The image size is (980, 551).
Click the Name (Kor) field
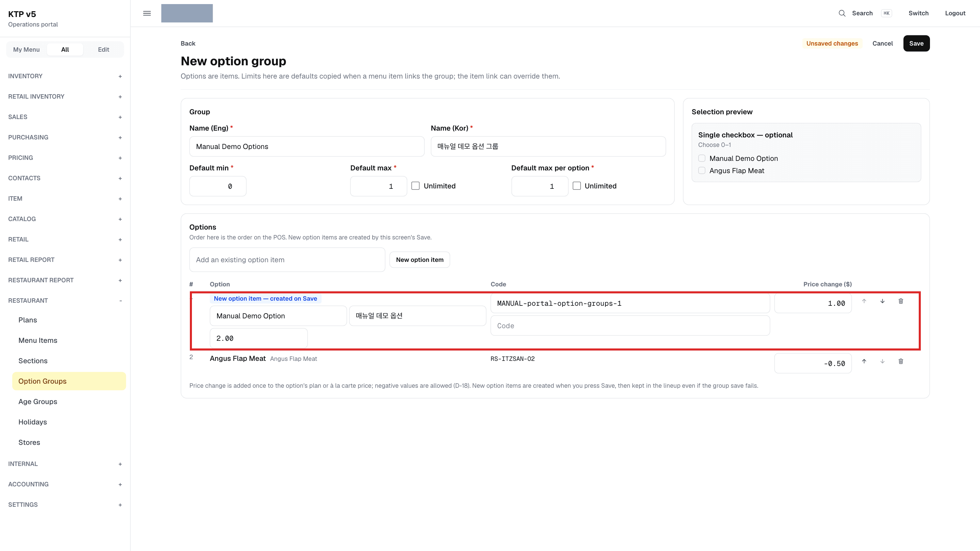click(548, 146)
